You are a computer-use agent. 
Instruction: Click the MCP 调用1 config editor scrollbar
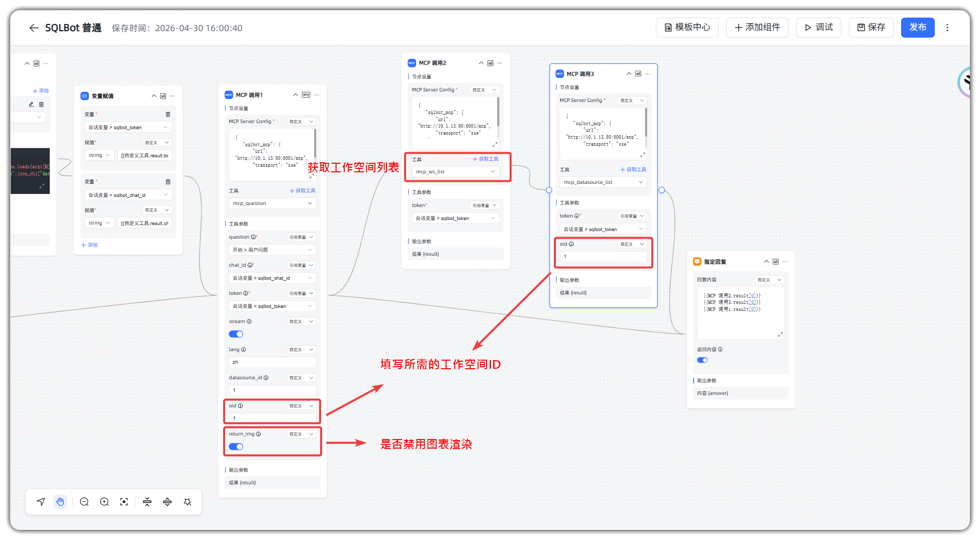315,143
